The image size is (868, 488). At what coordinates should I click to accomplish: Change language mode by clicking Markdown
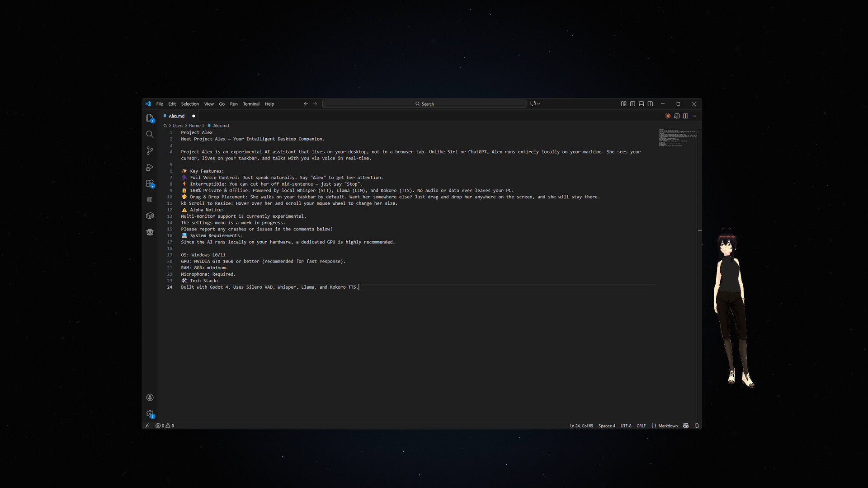[668, 426]
